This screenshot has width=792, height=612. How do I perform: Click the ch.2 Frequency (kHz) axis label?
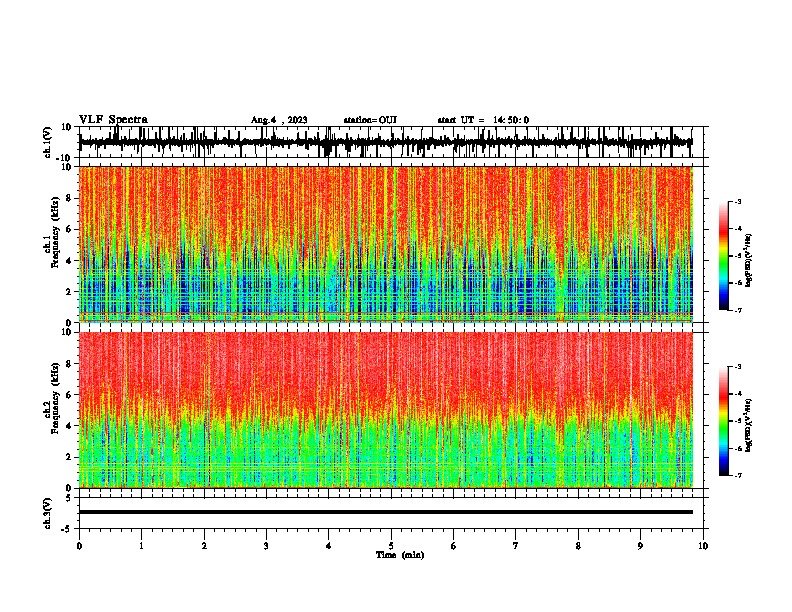[54, 398]
